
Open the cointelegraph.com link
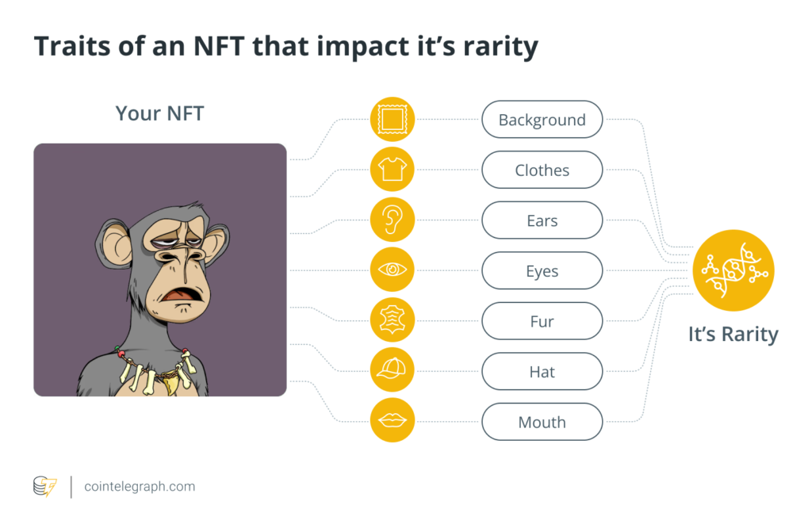(x=140, y=486)
